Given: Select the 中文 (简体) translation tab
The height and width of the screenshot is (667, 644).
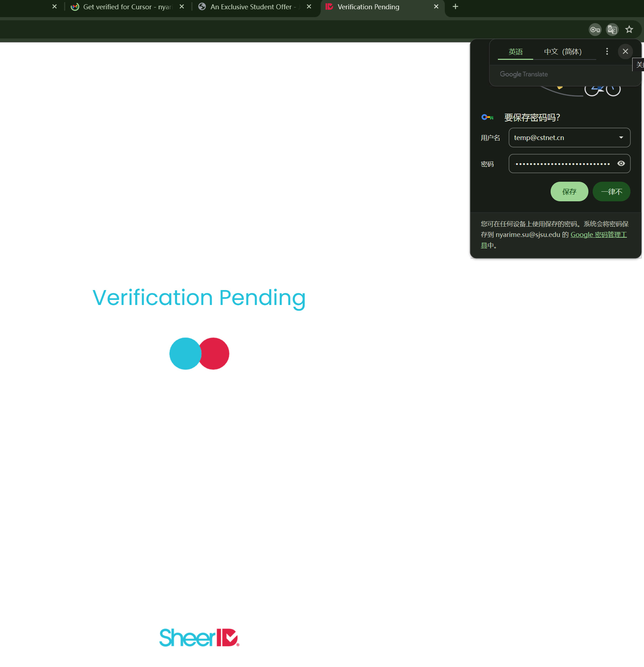Looking at the screenshot, I should coord(562,52).
